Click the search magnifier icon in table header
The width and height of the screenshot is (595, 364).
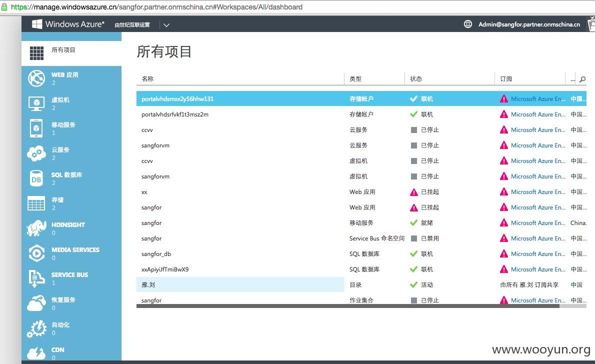(582, 79)
